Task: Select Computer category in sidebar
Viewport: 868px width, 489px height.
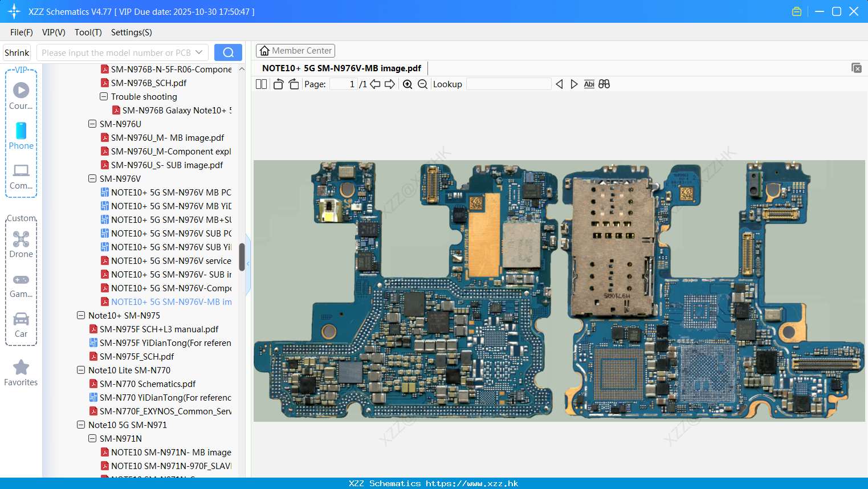Action: click(21, 176)
